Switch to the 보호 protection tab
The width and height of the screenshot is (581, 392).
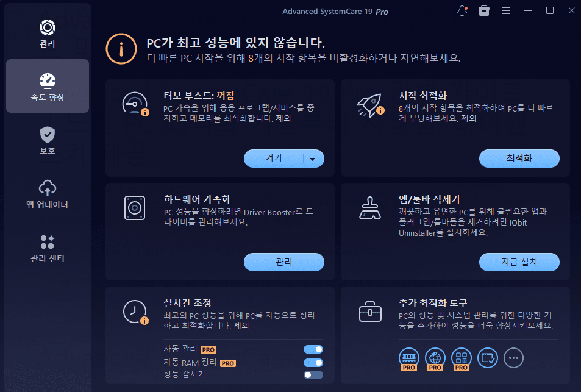pos(48,140)
